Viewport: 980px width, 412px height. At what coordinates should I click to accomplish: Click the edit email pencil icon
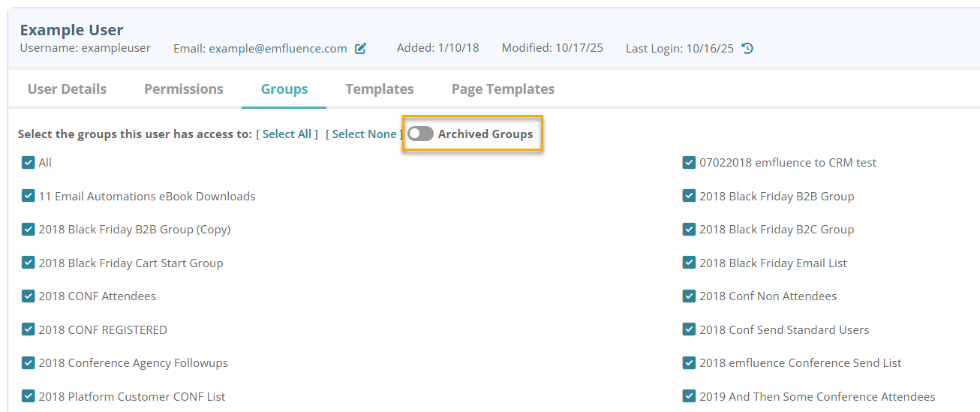click(361, 49)
